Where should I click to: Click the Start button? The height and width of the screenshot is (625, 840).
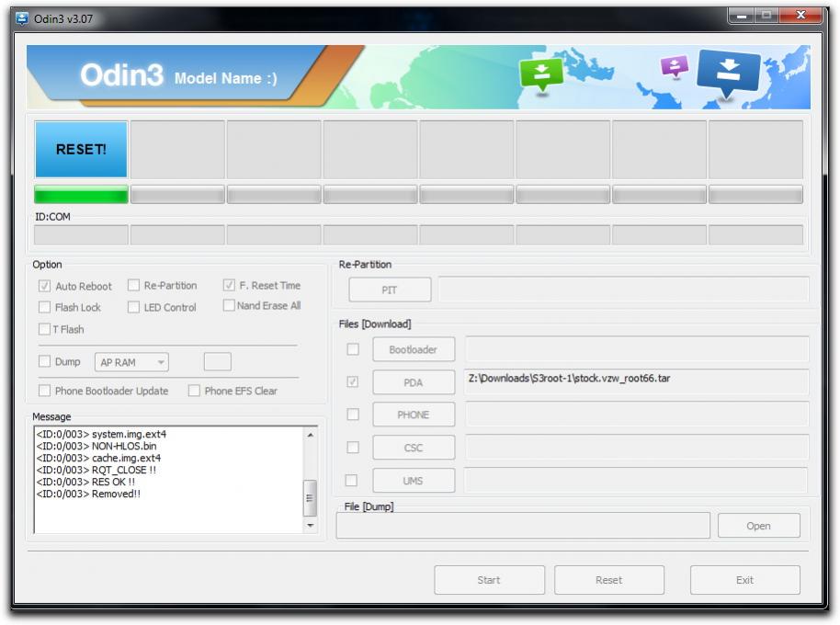(x=489, y=580)
